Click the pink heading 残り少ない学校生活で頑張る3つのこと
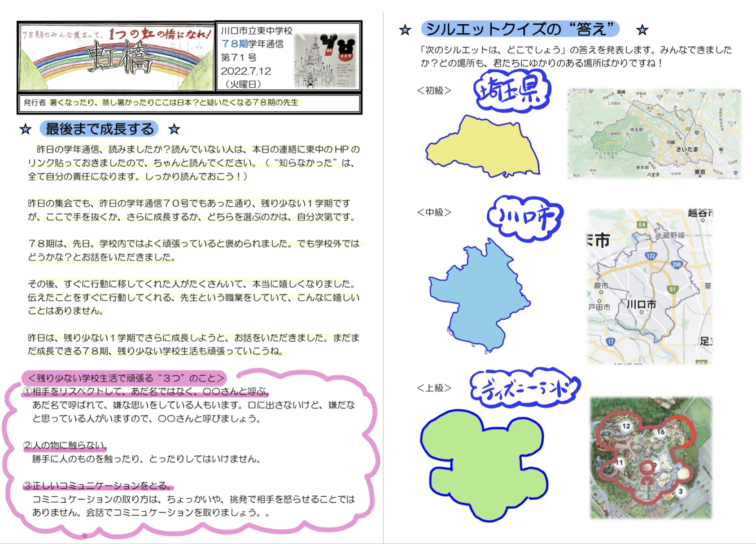 click(124, 377)
